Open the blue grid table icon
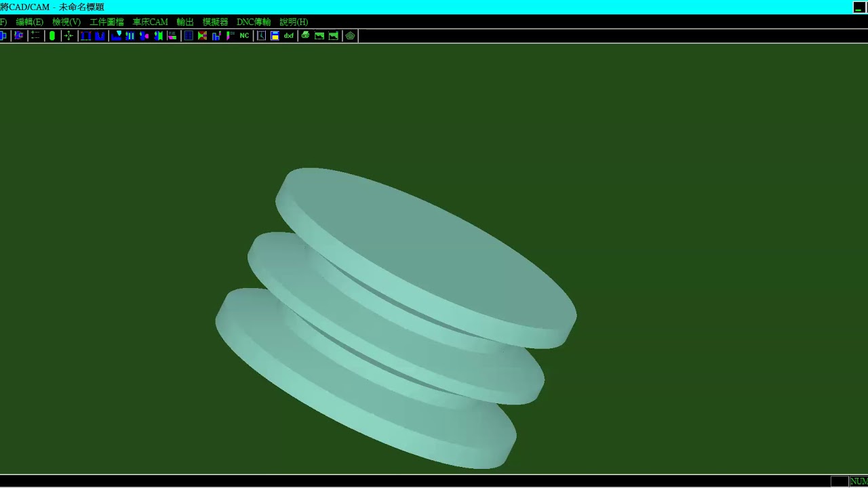This screenshot has height=488, width=868. click(x=189, y=36)
